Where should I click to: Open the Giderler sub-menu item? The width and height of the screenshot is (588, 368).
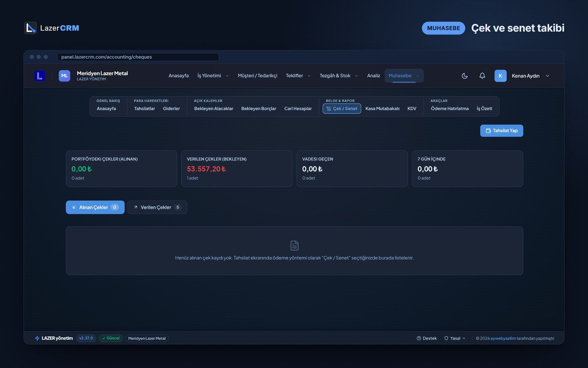[x=171, y=109]
